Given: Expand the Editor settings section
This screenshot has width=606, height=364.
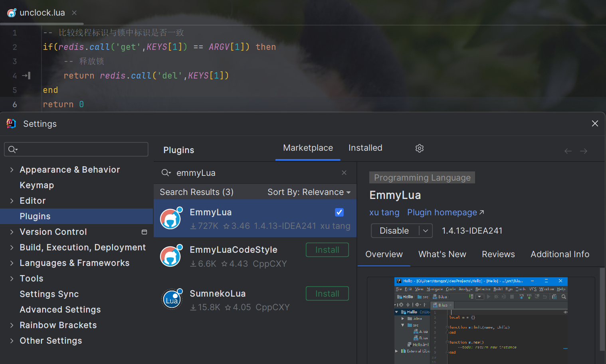Looking at the screenshot, I should point(12,201).
